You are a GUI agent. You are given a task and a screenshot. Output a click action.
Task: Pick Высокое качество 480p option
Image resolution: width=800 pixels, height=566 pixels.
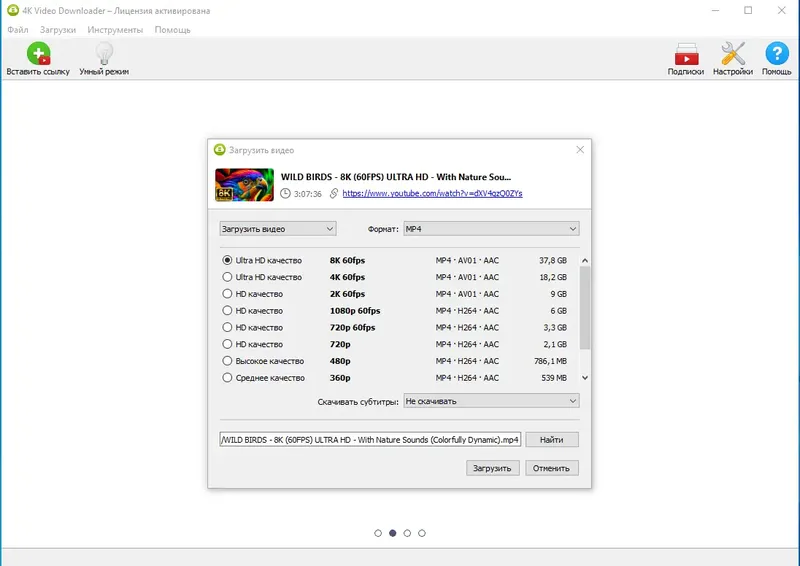click(x=227, y=361)
